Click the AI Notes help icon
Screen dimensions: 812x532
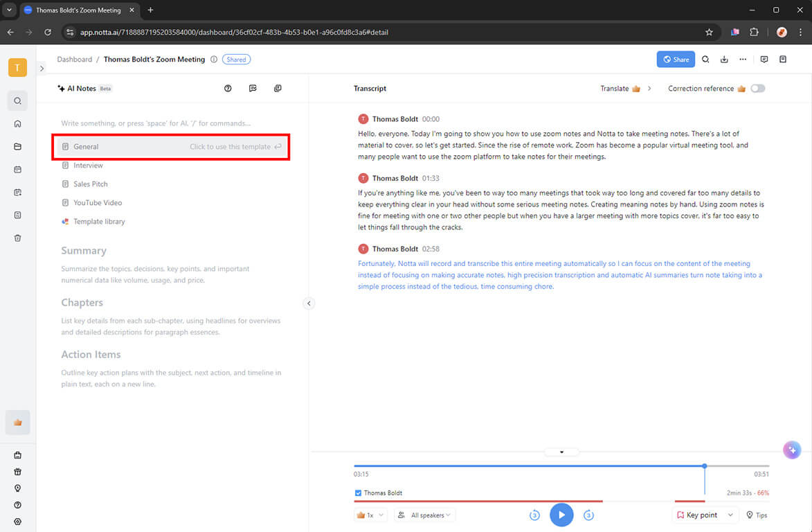(x=228, y=89)
